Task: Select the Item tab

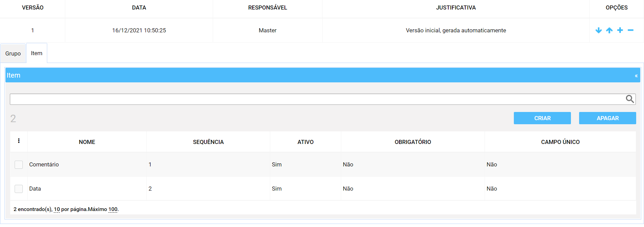Action: click(37, 53)
